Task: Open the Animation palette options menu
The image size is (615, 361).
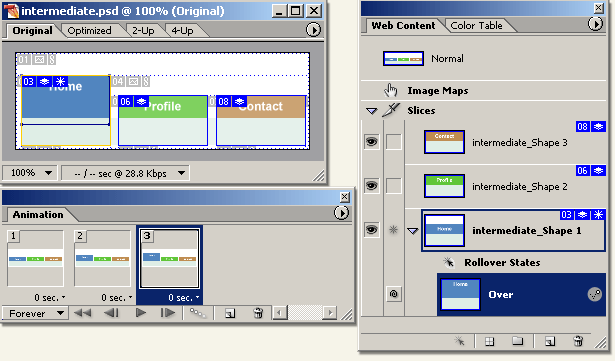Action: 341,213
